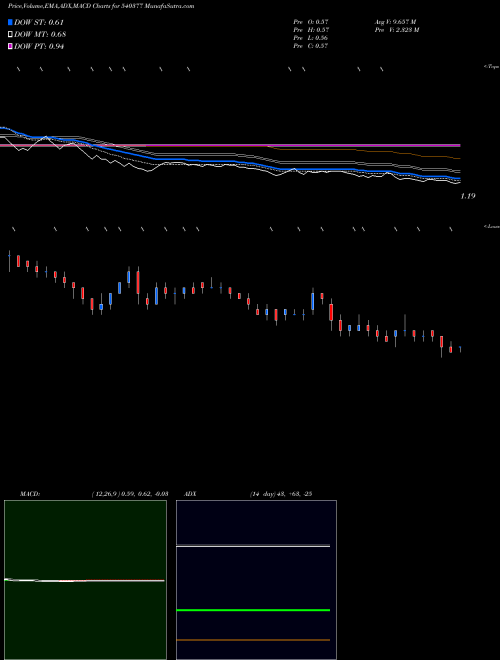Viewport: 500px width, 660px height.
Task: Click the dark blue ADX chart panel
Action: 256,580
